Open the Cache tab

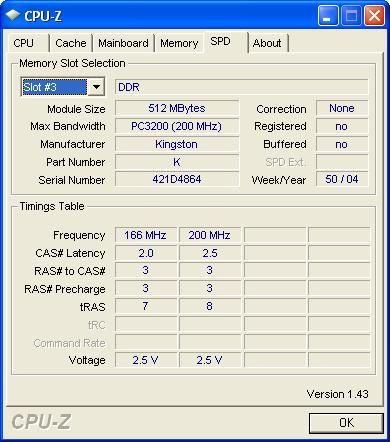pyautogui.click(x=71, y=43)
